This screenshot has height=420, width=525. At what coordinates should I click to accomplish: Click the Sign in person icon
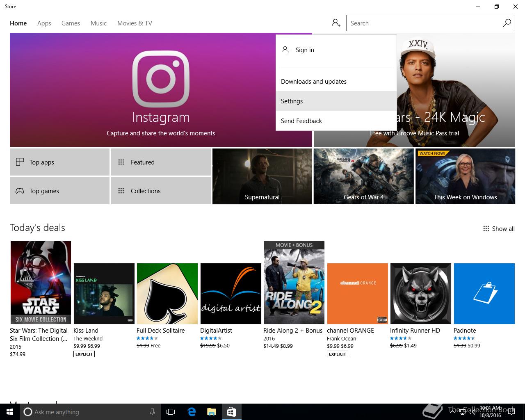tap(286, 50)
